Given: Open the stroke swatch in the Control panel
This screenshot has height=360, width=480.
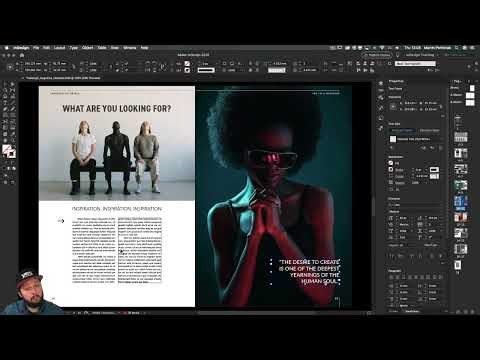Looking at the screenshot, I should 187,70.
